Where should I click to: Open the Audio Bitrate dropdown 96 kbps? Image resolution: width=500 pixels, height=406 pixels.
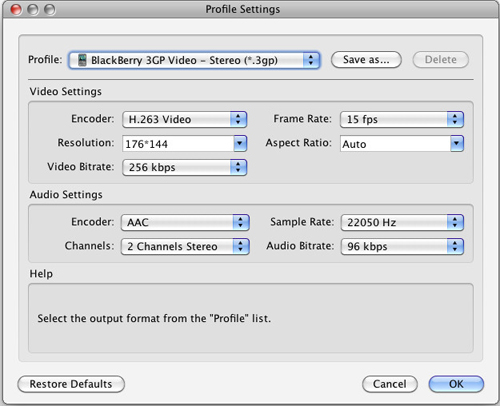pos(402,246)
